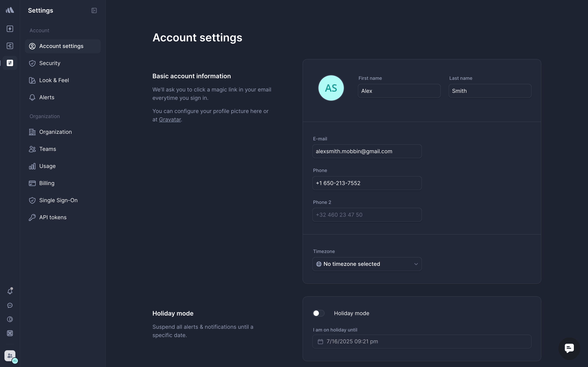The height and width of the screenshot is (367, 588).
Task: Click the status pages icon in left rail
Action: pyautogui.click(x=10, y=46)
